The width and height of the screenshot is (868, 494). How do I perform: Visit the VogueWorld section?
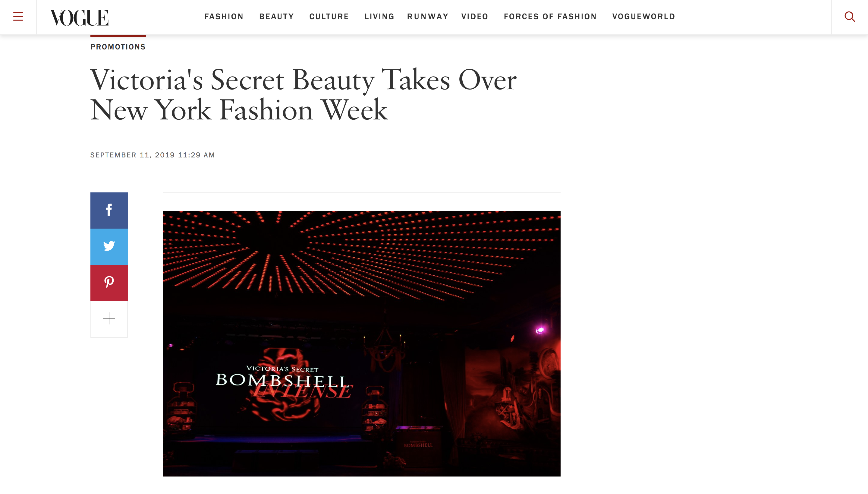[643, 17]
